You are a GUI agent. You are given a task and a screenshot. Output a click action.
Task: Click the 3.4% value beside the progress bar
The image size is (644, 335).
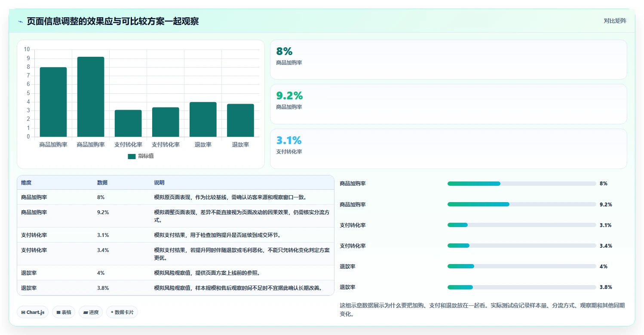coord(605,246)
